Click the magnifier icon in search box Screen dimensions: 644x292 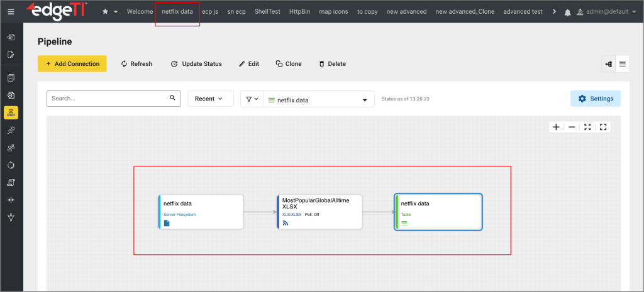(172, 99)
